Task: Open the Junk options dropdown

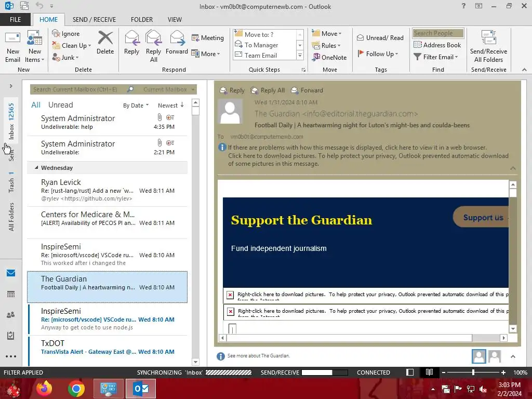Action: pyautogui.click(x=65, y=57)
